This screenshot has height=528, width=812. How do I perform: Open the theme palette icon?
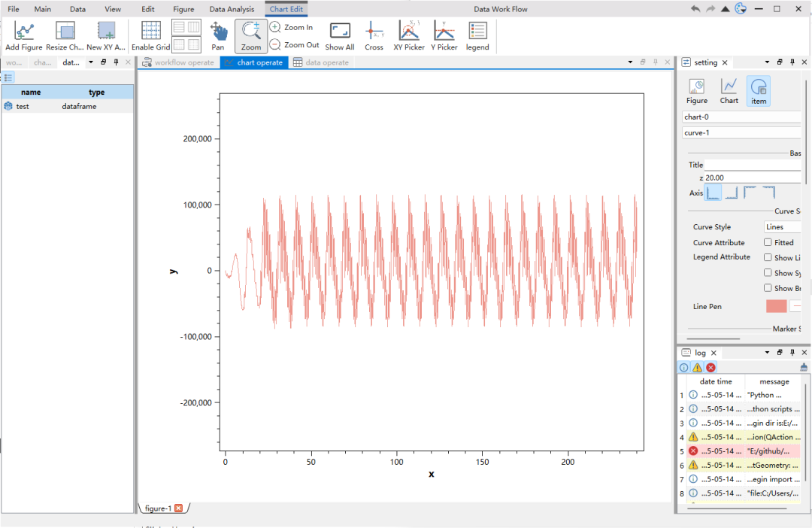(x=741, y=8)
